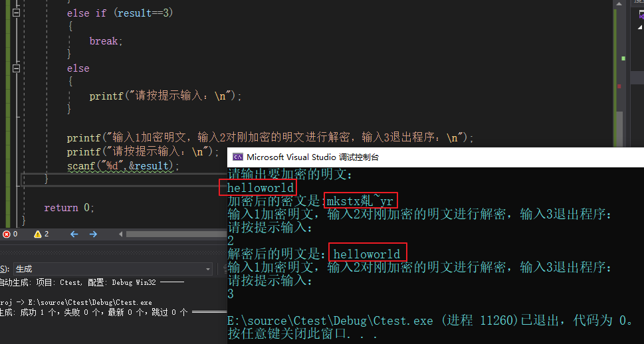Click the red error count icon

pyautogui.click(x=7, y=234)
